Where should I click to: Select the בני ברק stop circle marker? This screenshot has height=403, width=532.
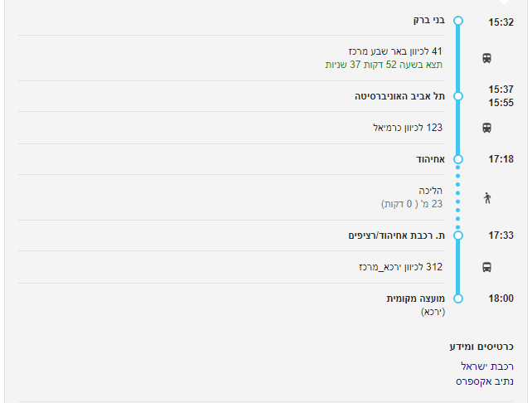click(458, 21)
